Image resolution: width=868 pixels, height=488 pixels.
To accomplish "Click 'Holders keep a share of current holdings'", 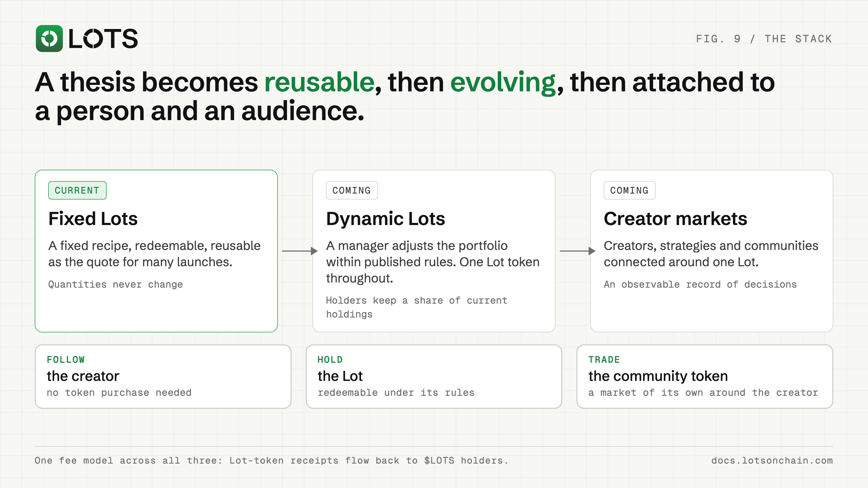I will pos(416,307).
